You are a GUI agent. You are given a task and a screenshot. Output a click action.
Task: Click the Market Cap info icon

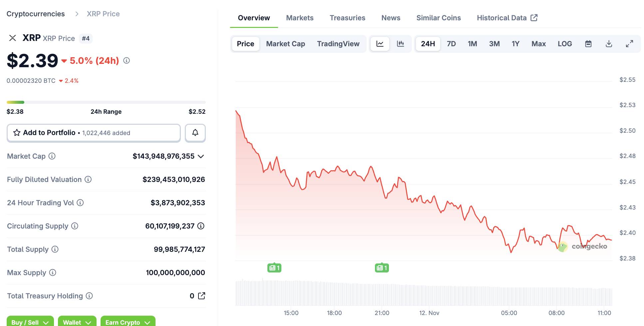point(52,156)
